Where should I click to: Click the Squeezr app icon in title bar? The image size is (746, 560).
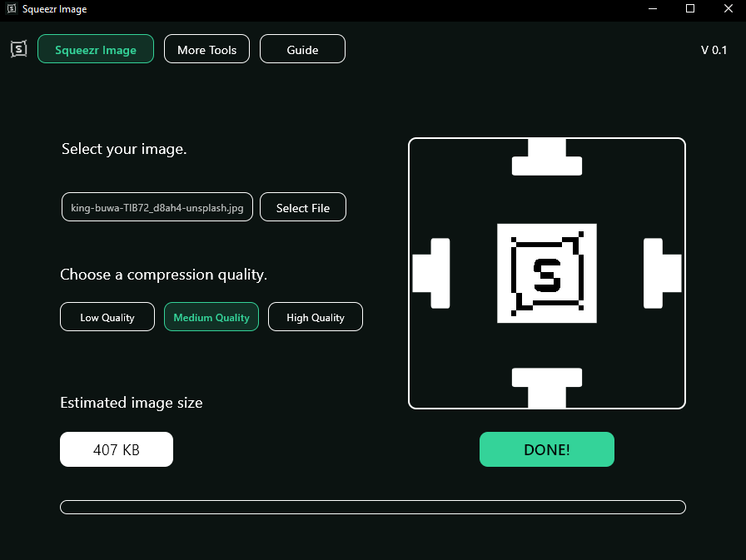12,8
